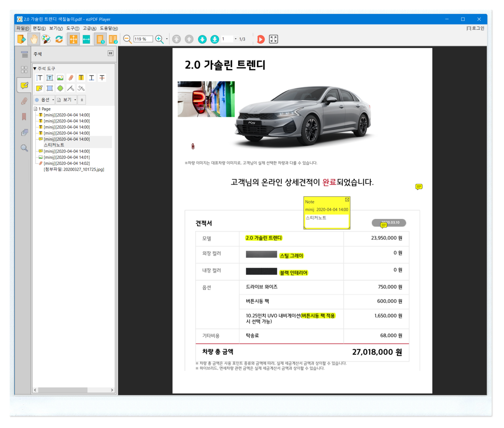Open the 도움말(H) menu
The width and height of the screenshot is (504, 428).
(x=109, y=28)
